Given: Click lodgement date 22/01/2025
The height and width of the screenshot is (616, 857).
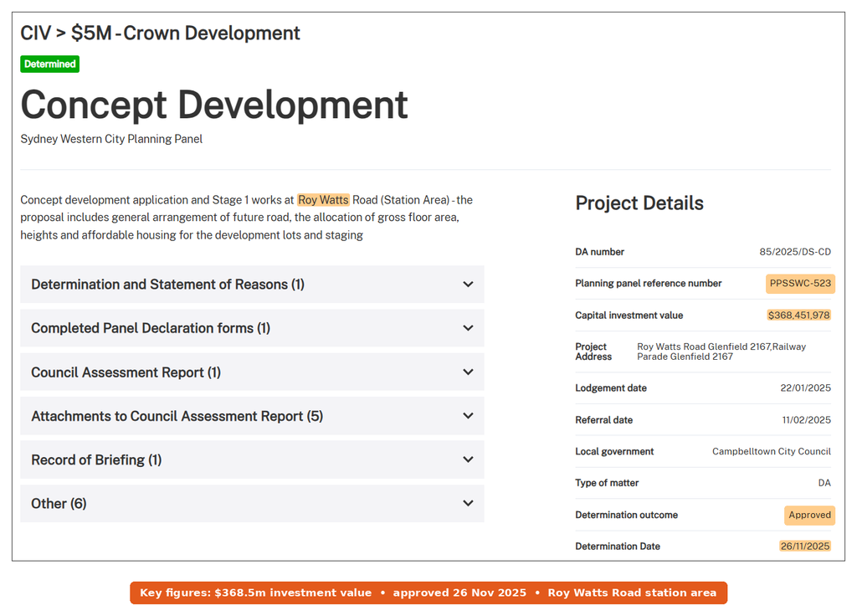Looking at the screenshot, I should click(x=806, y=388).
